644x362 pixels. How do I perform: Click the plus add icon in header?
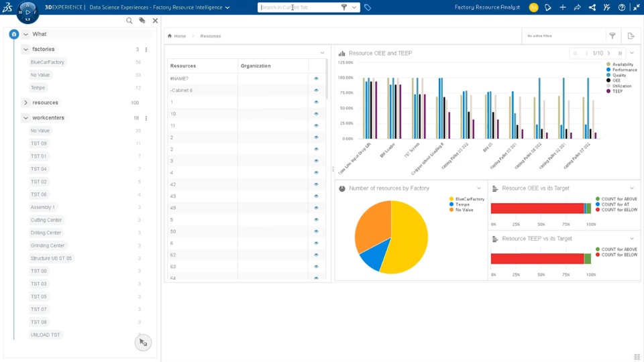[563, 7]
